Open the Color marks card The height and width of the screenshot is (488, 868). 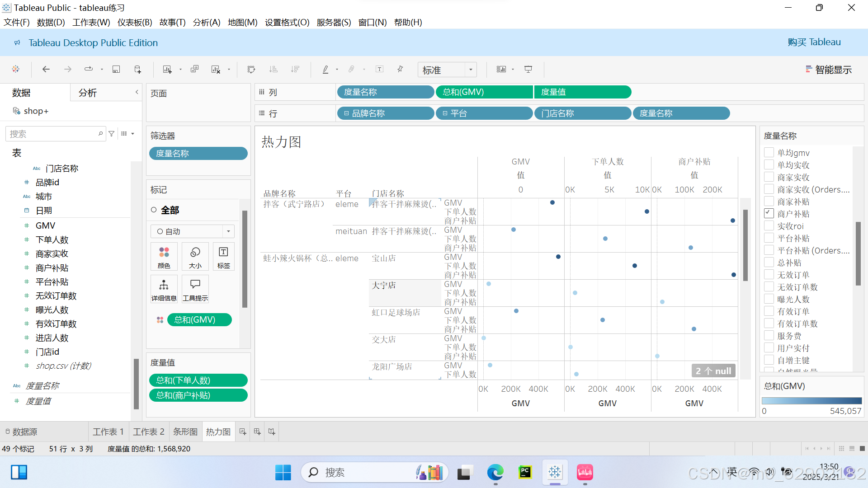164,256
